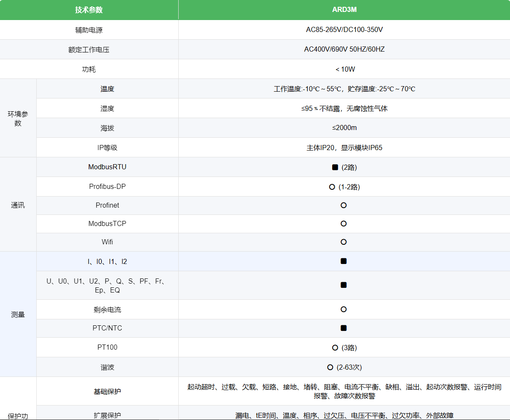Click the filled square in the ModbusRTU row
This screenshot has height=420, width=510.
[335, 167]
